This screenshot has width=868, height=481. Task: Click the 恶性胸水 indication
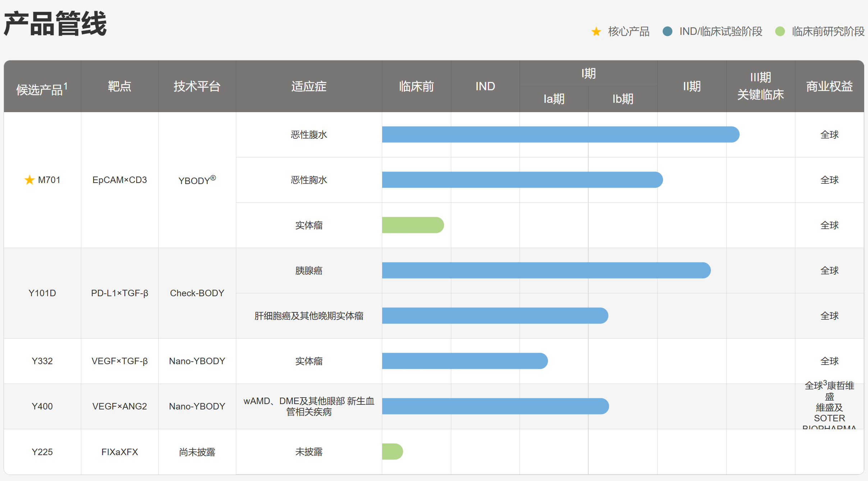[309, 180]
